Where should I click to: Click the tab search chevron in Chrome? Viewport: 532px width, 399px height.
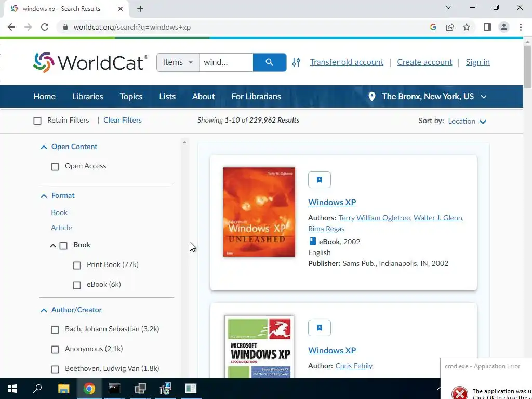(448, 7)
